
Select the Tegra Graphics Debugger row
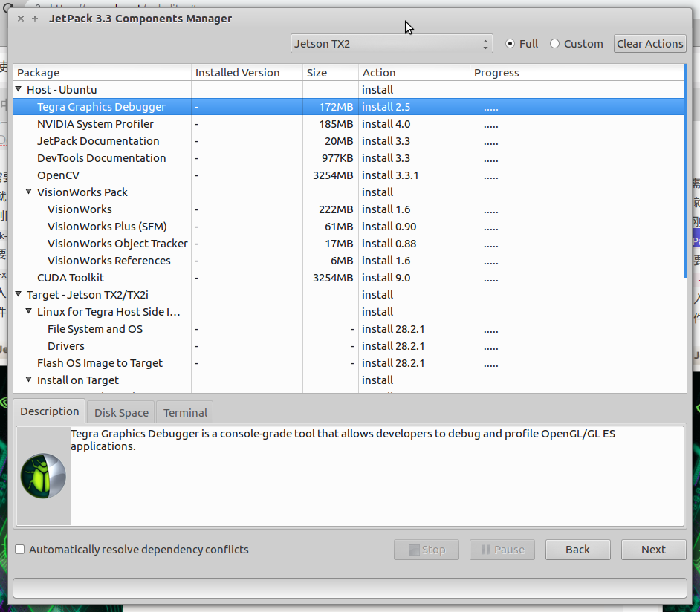coord(349,107)
